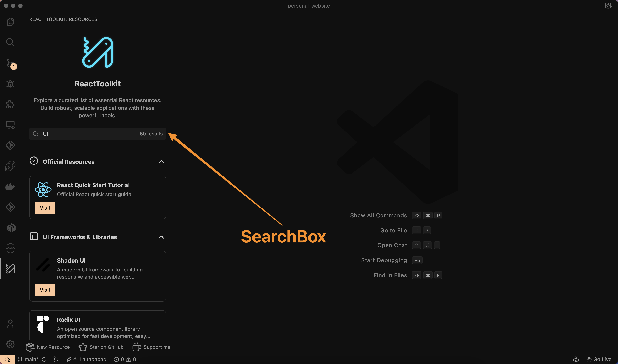Image resolution: width=618 pixels, height=364 pixels.
Task: Open the Manage gear menu
Action: [10, 344]
